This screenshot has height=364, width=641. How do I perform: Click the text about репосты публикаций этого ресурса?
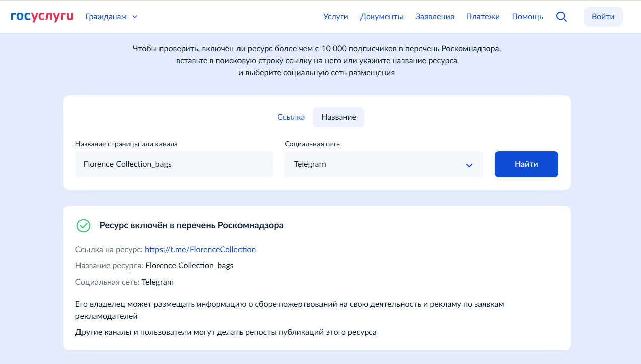226,332
